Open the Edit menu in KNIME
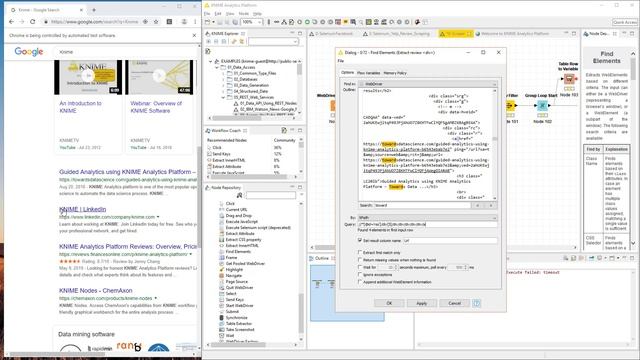Image resolution: width=640 pixels, height=360 pixels. [x=218, y=13]
